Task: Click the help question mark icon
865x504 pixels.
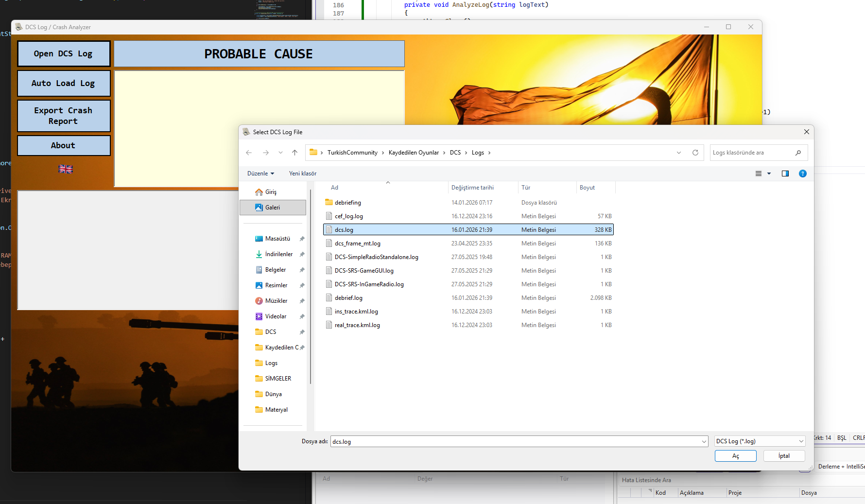Action: tap(803, 174)
